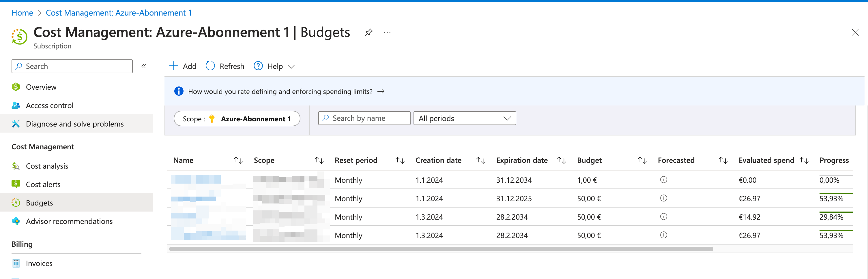Open the spending limits rating survey arrow
Screen dimensions: 868x279
(x=381, y=91)
